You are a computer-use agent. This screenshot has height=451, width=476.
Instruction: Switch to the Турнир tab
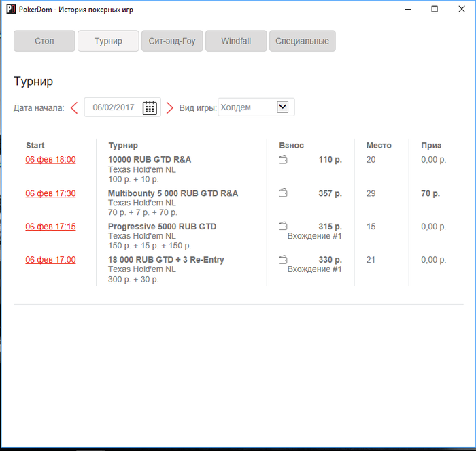click(108, 41)
